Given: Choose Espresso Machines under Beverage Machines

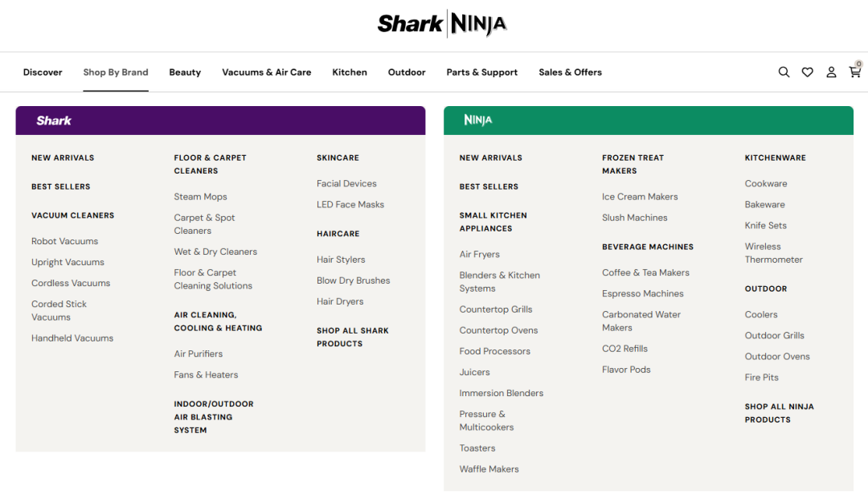Looking at the screenshot, I should tap(642, 293).
